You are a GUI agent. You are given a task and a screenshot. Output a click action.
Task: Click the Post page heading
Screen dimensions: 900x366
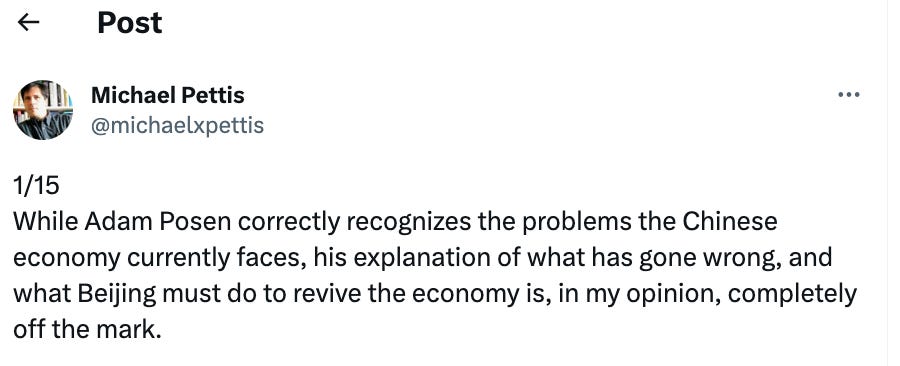click(x=130, y=23)
